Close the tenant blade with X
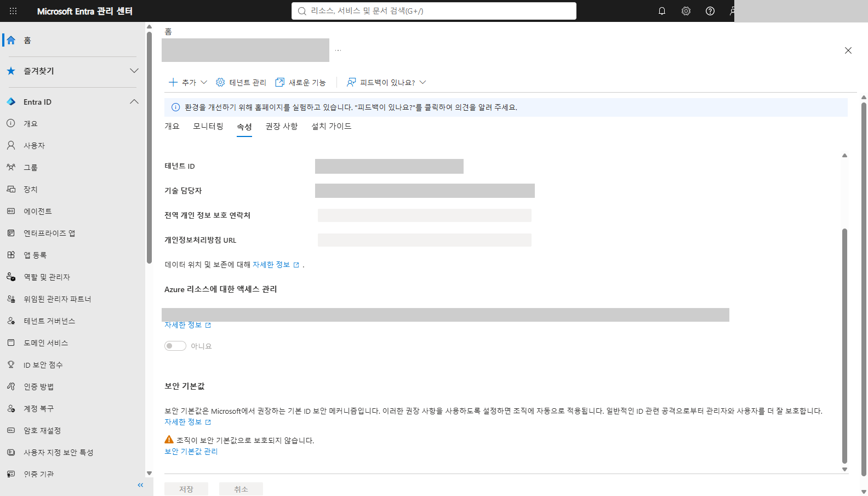868x496 pixels. [848, 50]
